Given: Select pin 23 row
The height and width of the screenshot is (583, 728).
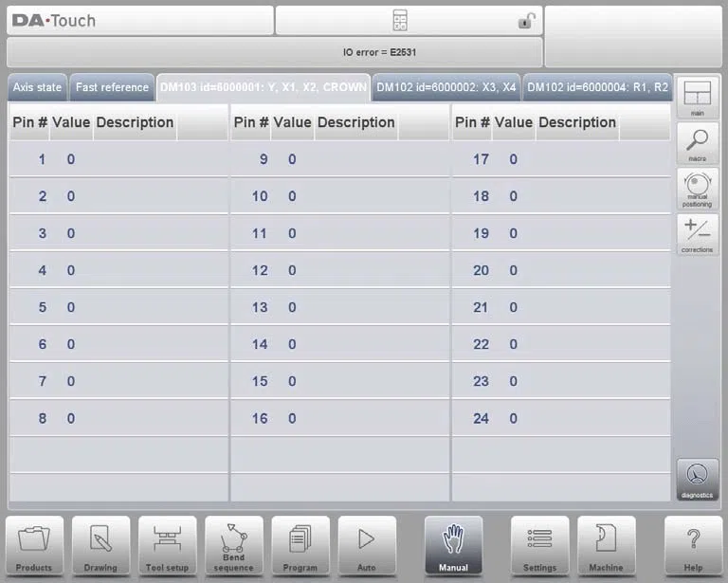Looking at the screenshot, I should point(561,381).
